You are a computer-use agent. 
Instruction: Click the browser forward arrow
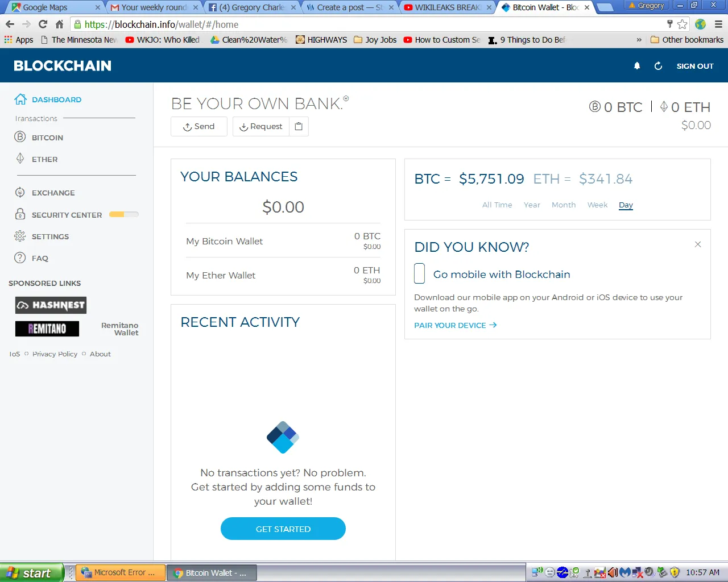click(x=26, y=24)
